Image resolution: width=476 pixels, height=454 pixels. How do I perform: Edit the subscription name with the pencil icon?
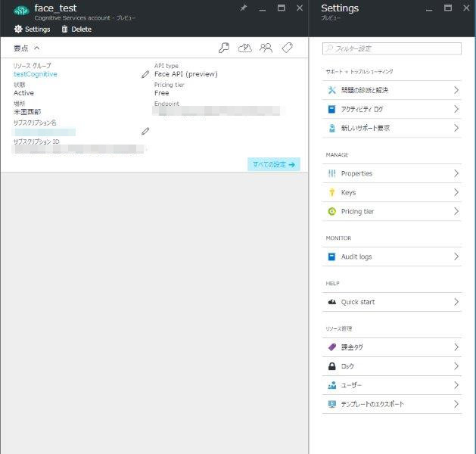tap(145, 131)
